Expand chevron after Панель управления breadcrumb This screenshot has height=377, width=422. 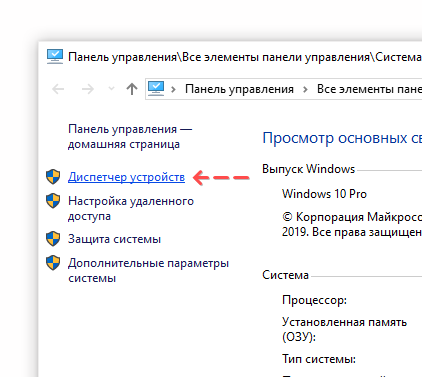pyautogui.click(x=305, y=89)
